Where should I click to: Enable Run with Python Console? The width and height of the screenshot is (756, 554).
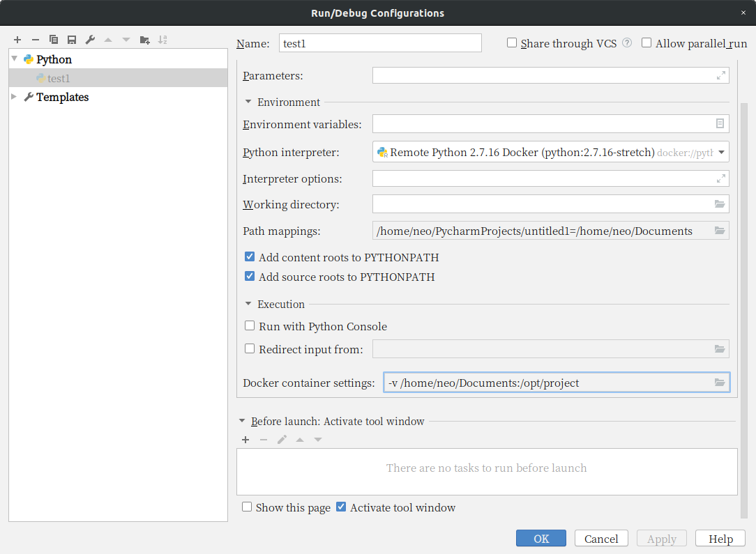click(x=249, y=325)
